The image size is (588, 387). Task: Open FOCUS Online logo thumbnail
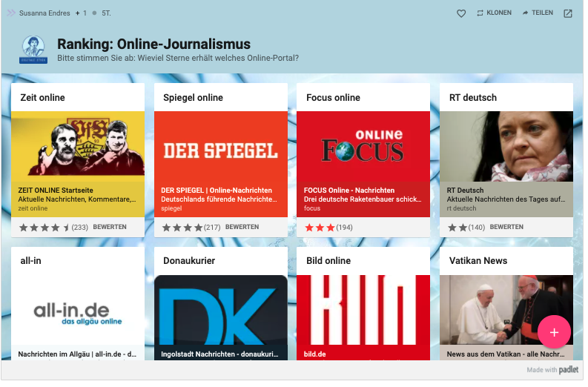pos(363,147)
